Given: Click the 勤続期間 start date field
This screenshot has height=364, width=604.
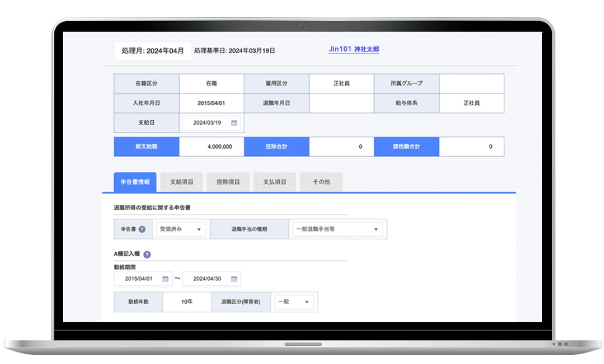Looking at the screenshot, I should (139, 279).
